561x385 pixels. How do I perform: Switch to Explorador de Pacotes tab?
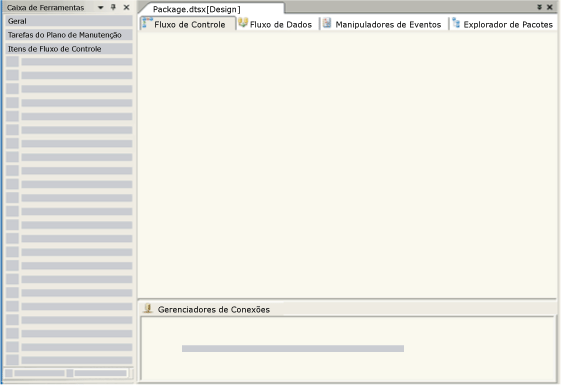pos(502,24)
